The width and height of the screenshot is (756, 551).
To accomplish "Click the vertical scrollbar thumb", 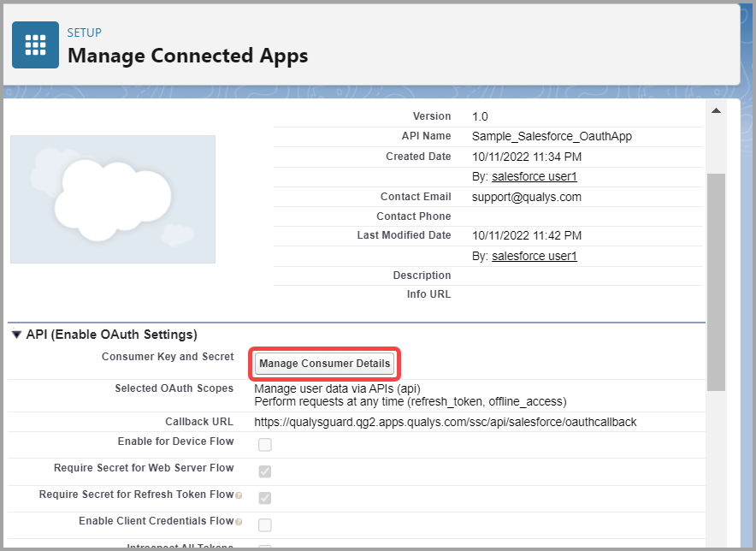I will (x=716, y=282).
